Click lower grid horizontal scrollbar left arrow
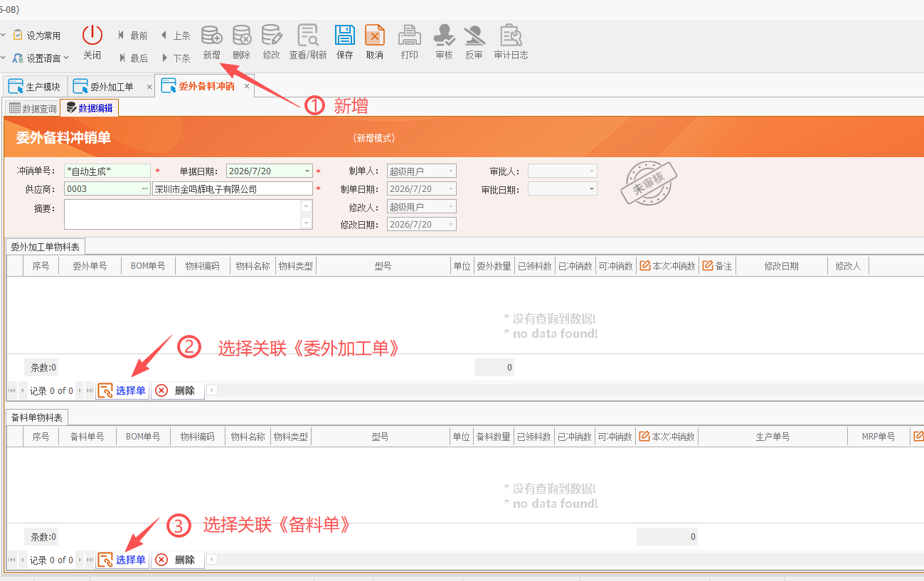Screen dimensions: 924x581 pyautogui.click(x=211, y=560)
